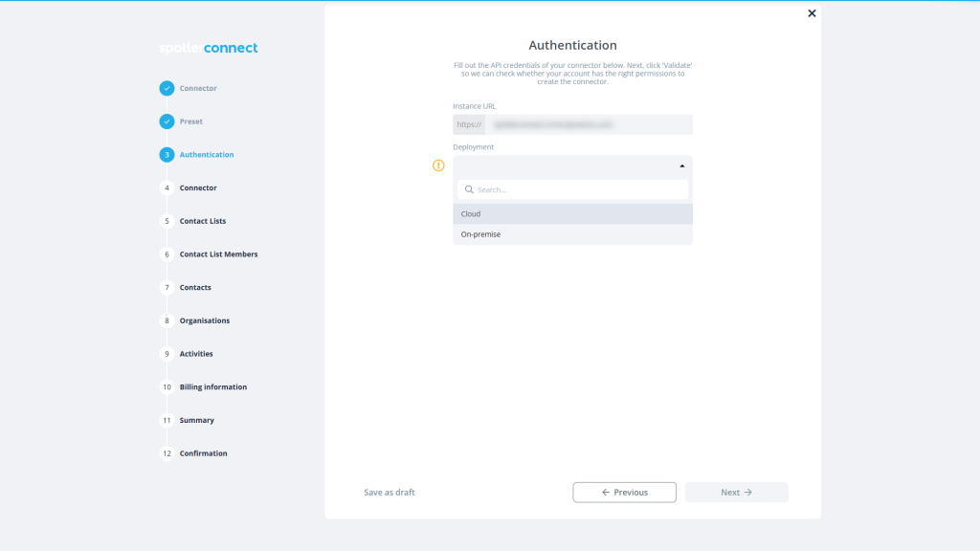Close the authentication wizard with the X icon

pyautogui.click(x=812, y=13)
